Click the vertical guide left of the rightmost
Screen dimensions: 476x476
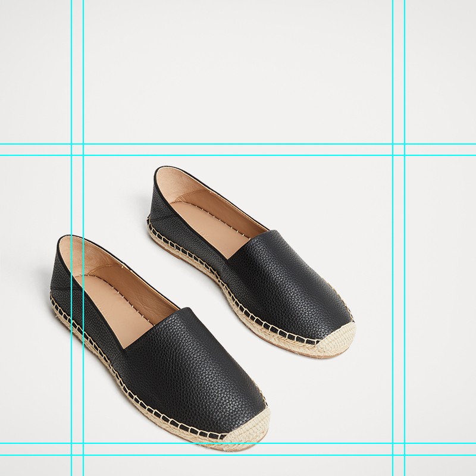click(393, 89)
